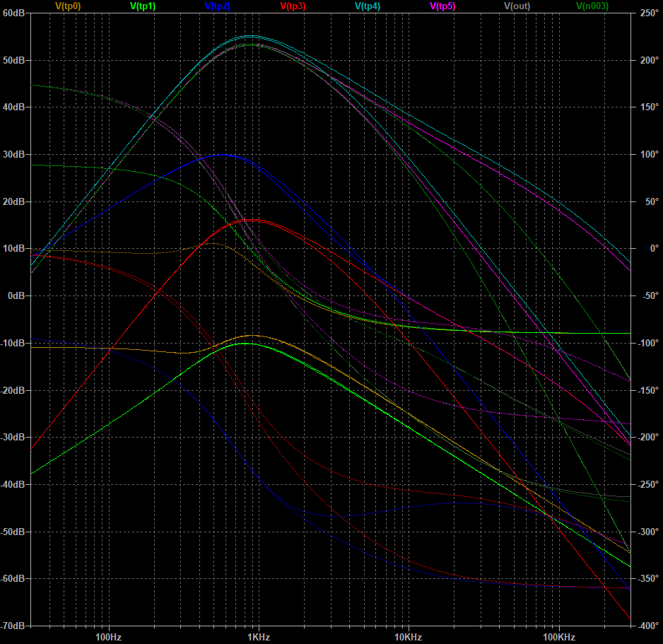
Task: Select the red V(tp3) trace label
Action: coord(293,6)
